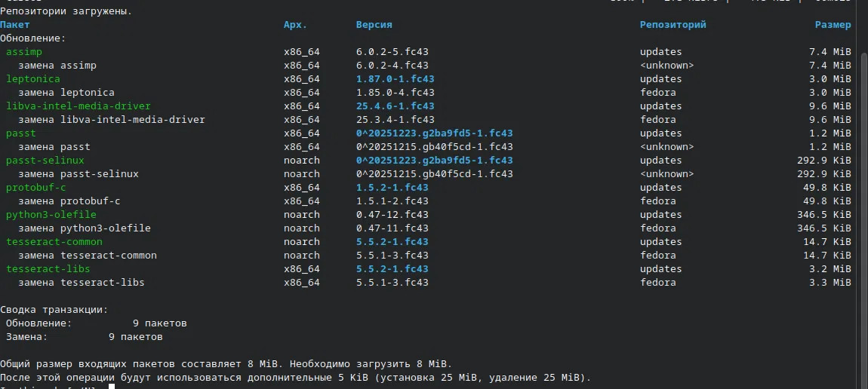
Task: Click the green passt-selinux package name
Action: (45, 161)
